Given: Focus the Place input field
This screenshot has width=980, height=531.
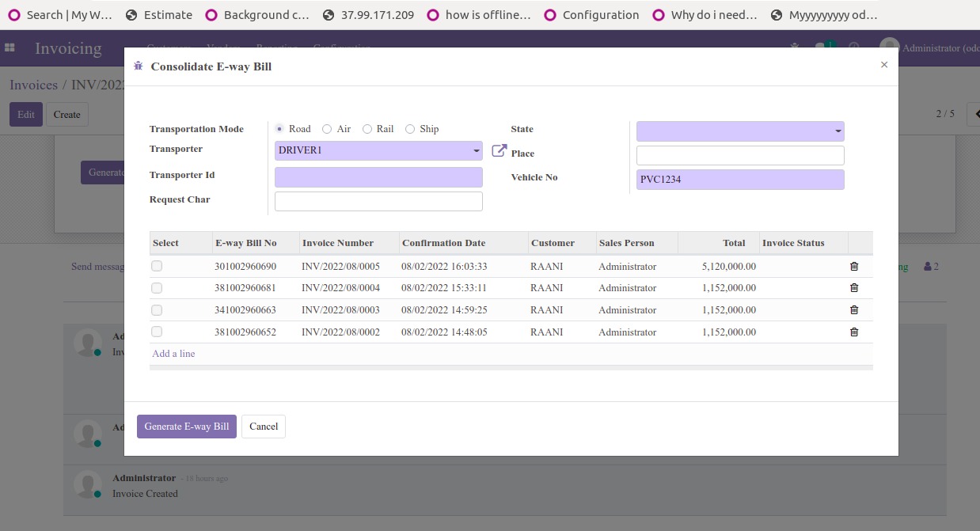Looking at the screenshot, I should tap(740, 155).
